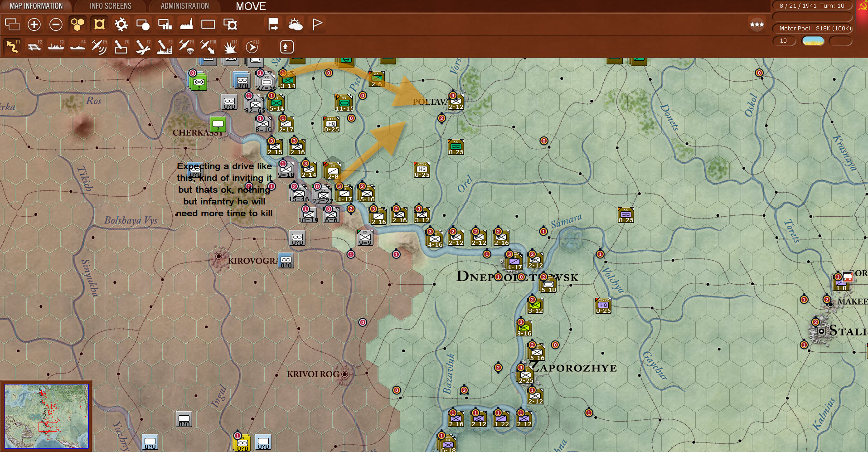Viewport: 868px width, 452px height.
Task: Select Air Recon mode (F5) icon
Action: click(x=99, y=47)
